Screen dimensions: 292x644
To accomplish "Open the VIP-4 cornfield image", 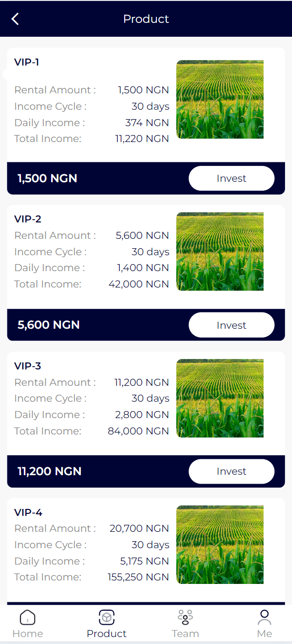I will [x=220, y=545].
